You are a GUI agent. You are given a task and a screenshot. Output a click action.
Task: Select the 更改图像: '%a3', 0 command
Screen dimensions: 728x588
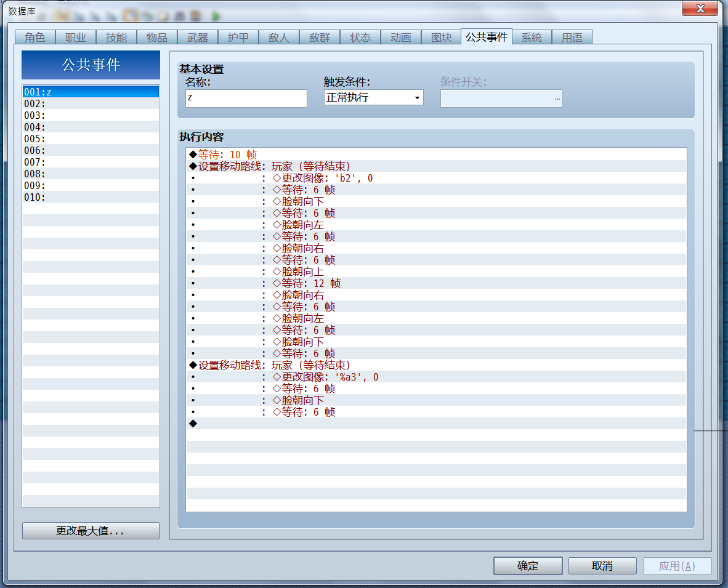click(436, 377)
